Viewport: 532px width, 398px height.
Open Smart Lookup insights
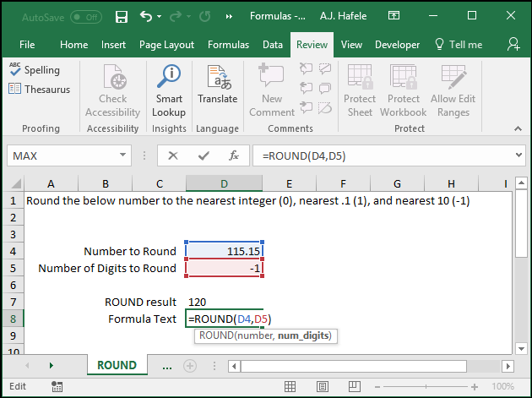169,90
